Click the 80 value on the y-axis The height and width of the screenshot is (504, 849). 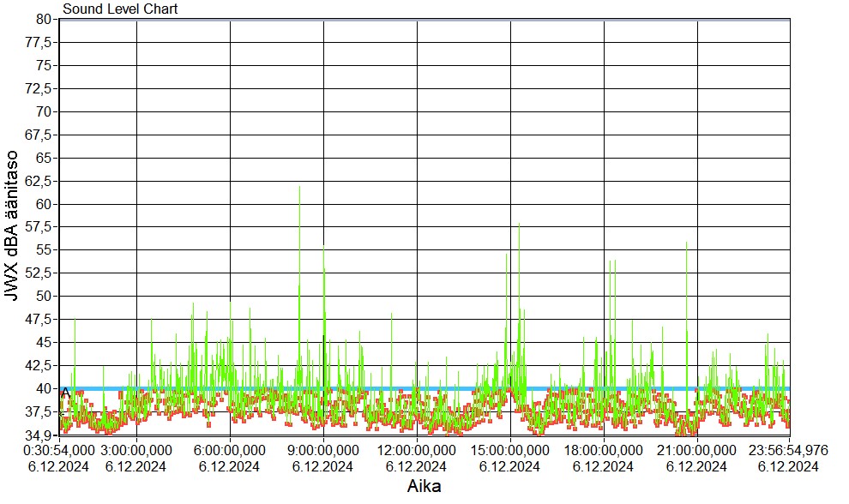coord(45,19)
